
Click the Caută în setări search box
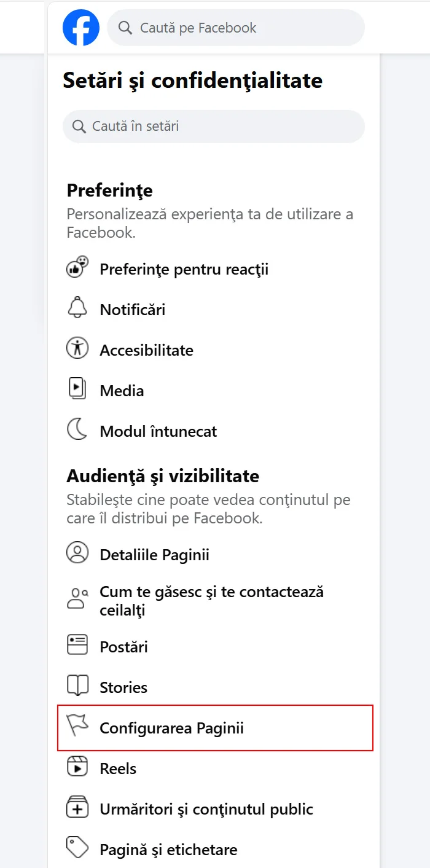(x=214, y=127)
